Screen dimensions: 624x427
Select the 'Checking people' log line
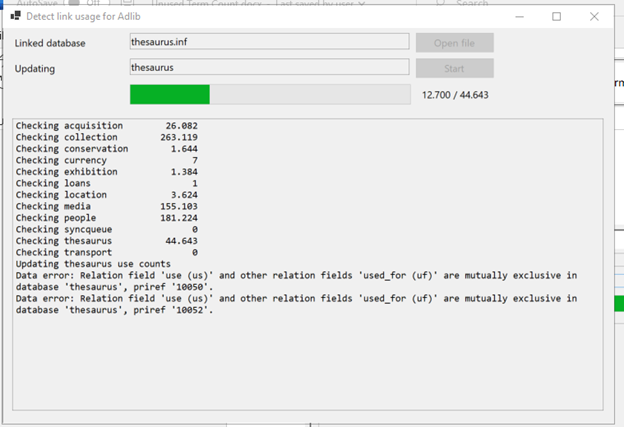click(x=107, y=218)
